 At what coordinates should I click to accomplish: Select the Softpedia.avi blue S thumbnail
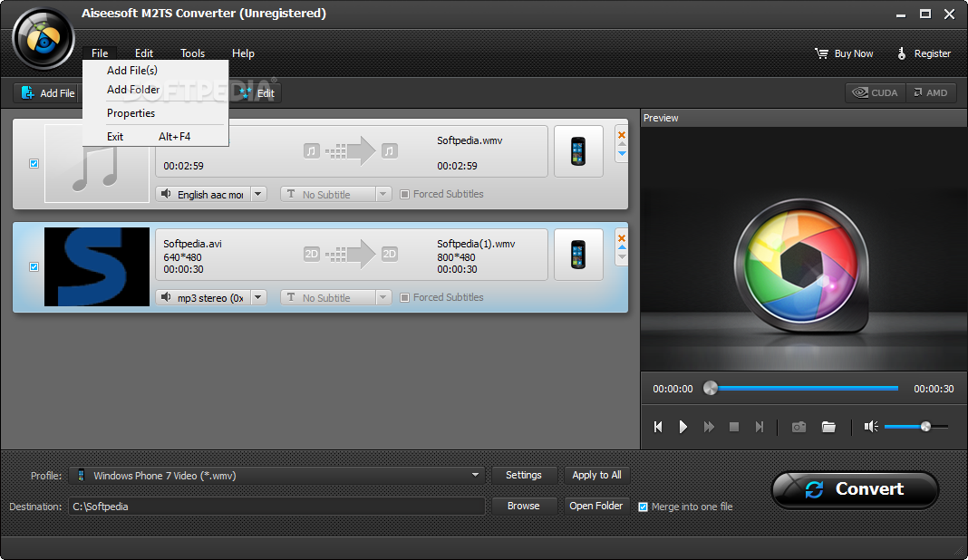(97, 266)
